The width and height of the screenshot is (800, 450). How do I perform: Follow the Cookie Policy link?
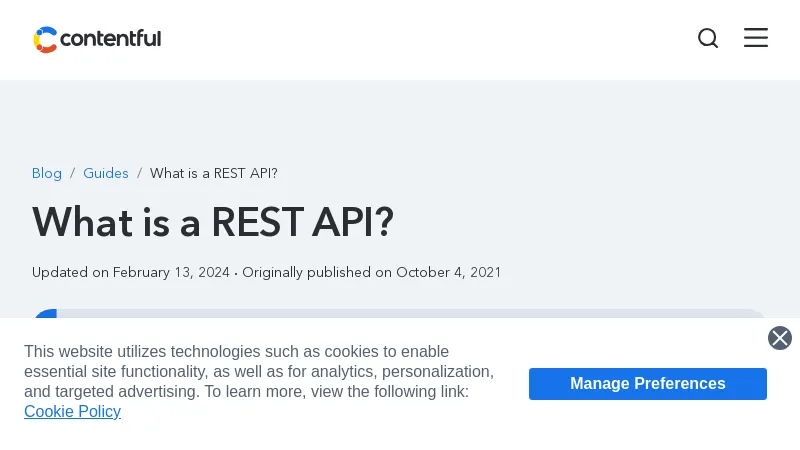(72, 411)
